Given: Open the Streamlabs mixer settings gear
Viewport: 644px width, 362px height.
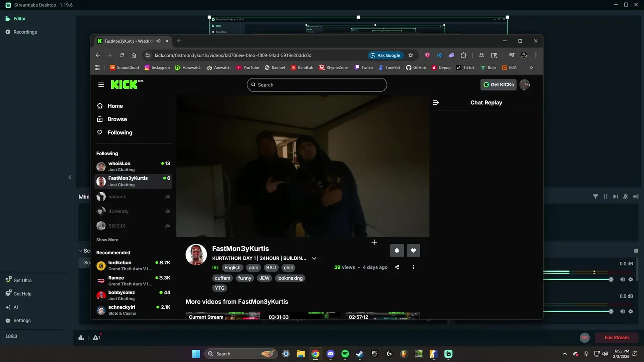Looking at the screenshot, I should point(636,251).
